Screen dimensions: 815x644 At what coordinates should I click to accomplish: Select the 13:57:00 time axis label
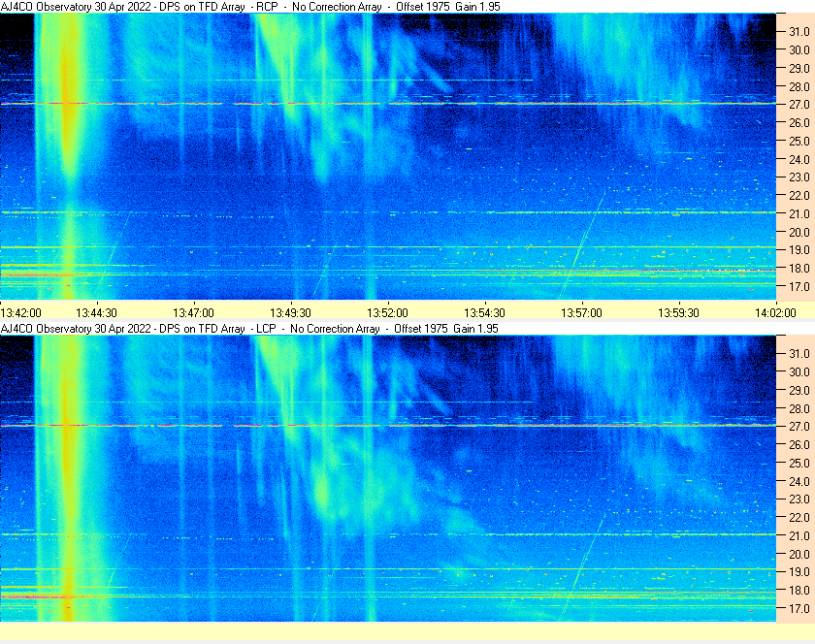[x=581, y=313]
